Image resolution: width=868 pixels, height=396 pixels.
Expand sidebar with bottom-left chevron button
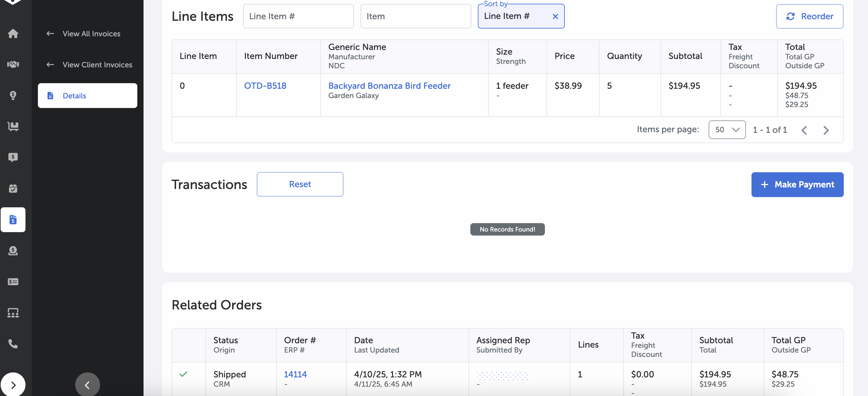(13, 385)
